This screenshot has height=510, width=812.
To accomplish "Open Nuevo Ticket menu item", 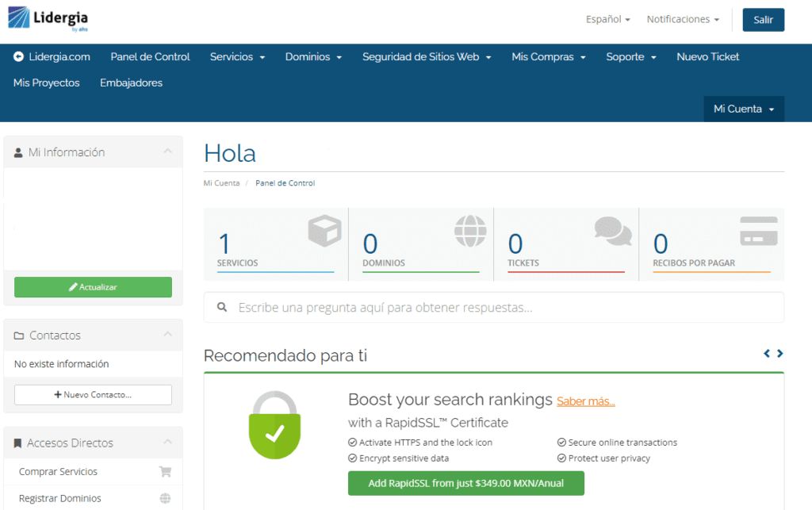I will [707, 57].
